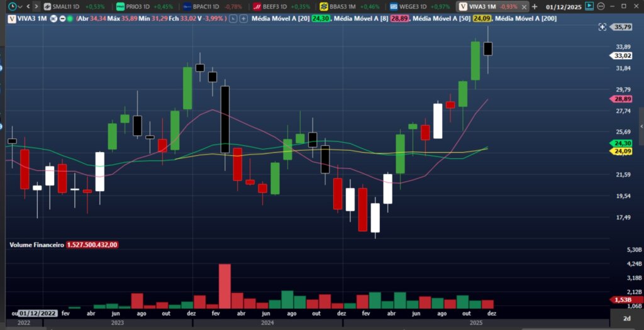
Task: Expand the dropdown arrow beside the clock icon
Action: pos(21,6)
